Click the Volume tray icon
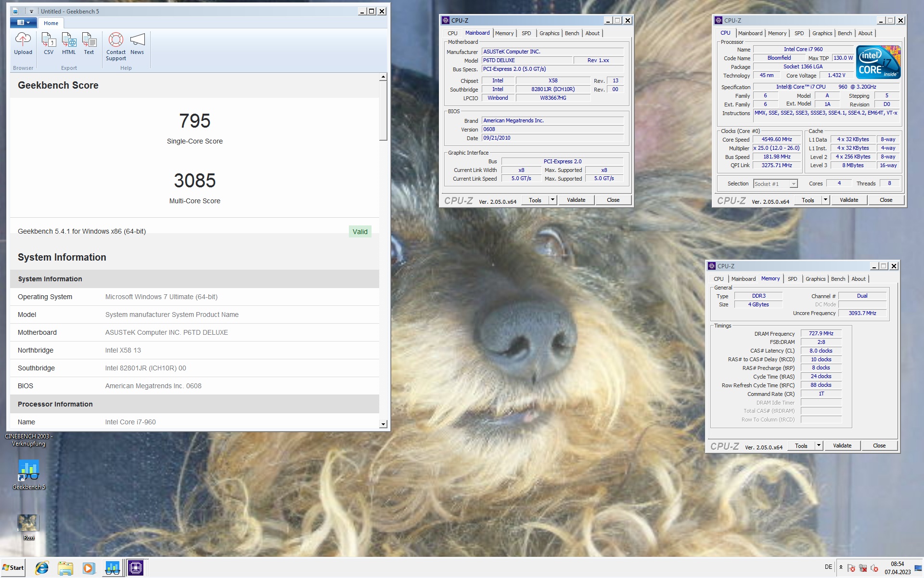 874,568
